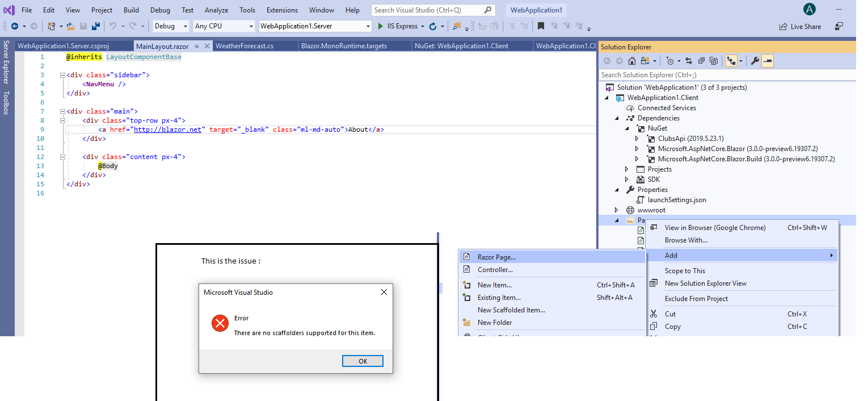This screenshot has width=868, height=401.
Task: Expand the ClubsApi NuGet package node
Action: pyautogui.click(x=637, y=138)
